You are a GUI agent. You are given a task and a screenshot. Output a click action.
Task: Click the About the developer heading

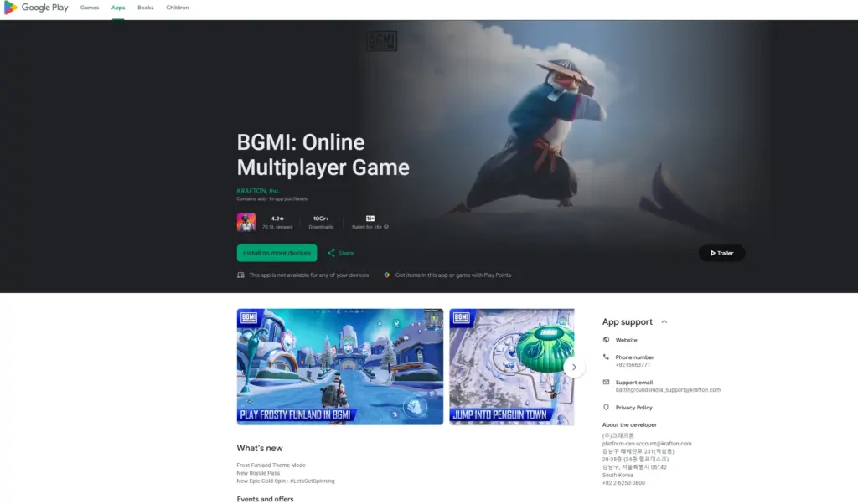(629, 424)
